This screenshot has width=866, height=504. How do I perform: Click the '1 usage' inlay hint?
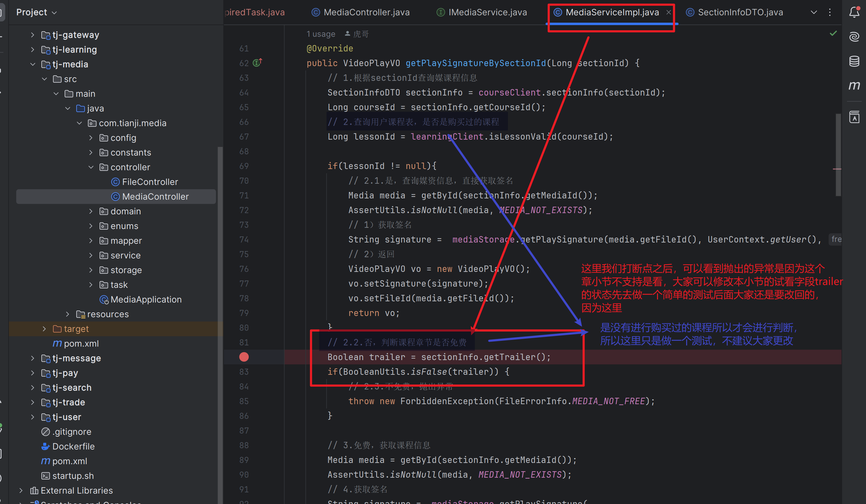point(321,34)
